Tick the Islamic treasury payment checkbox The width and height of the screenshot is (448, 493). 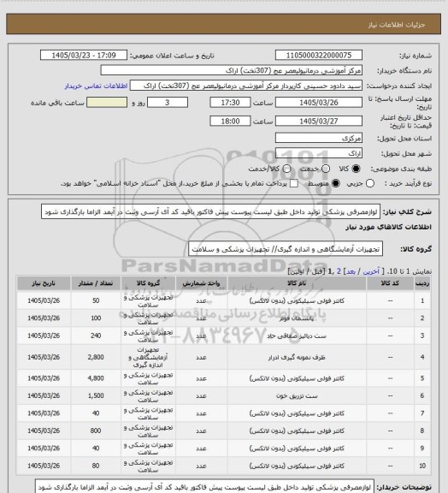294,183
